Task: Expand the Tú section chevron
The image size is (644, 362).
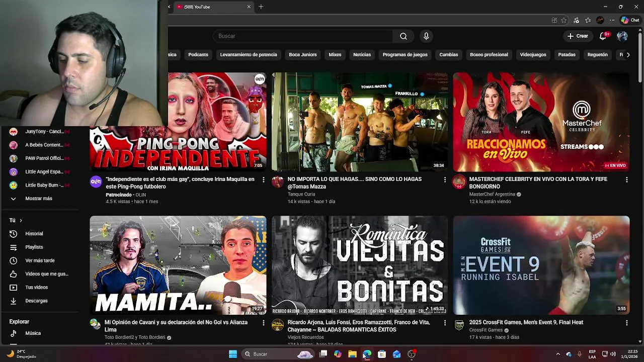Action: [x=21, y=221]
